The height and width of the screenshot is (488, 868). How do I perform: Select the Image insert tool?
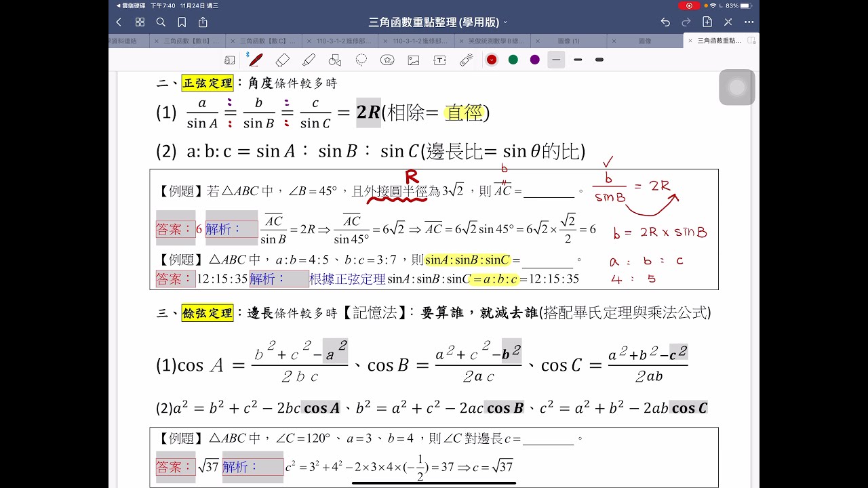coord(414,60)
